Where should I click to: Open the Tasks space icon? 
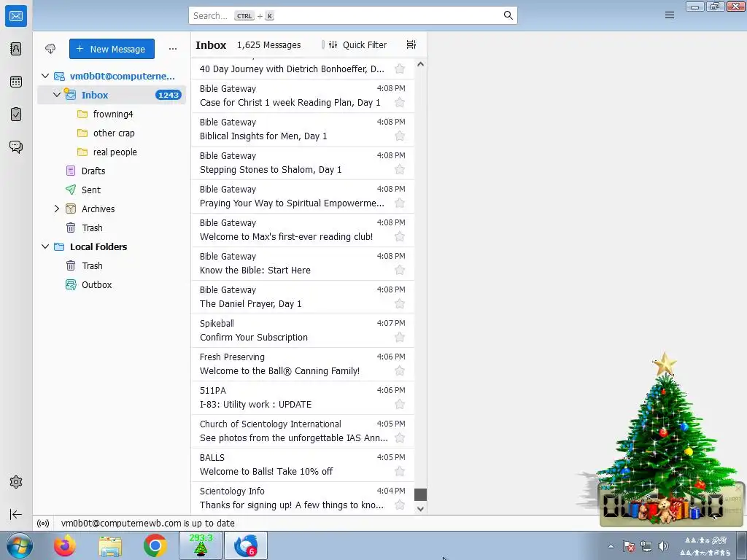[x=16, y=114]
